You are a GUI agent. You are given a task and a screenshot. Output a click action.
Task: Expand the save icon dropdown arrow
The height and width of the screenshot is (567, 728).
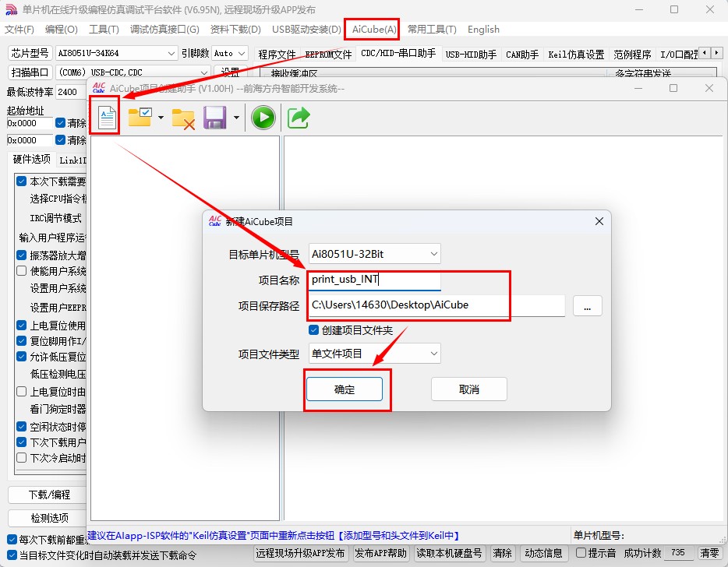[x=236, y=118]
